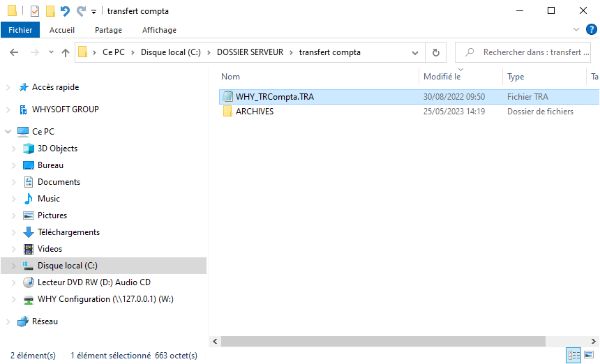
Task: Click the Redo arrow in quick access toolbar
Action: [x=81, y=11]
